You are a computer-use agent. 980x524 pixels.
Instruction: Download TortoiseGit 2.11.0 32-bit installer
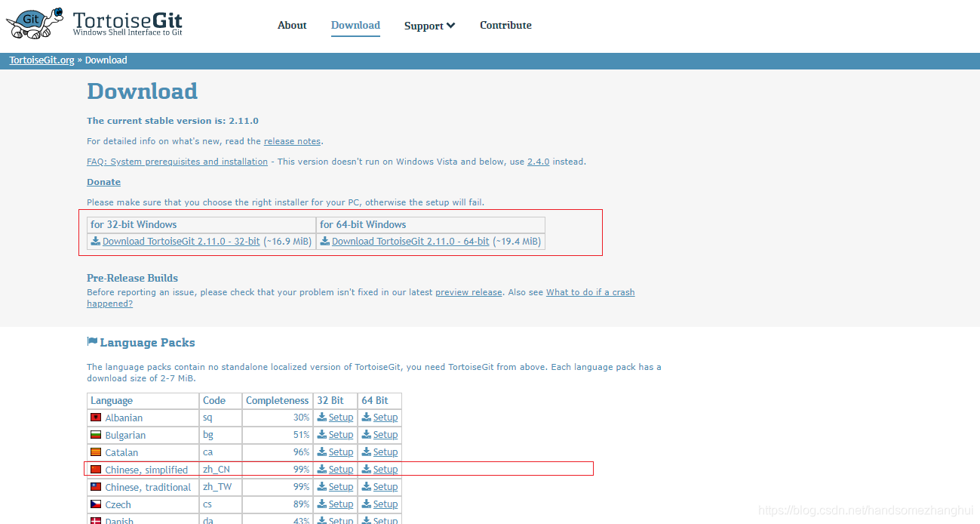(x=181, y=242)
